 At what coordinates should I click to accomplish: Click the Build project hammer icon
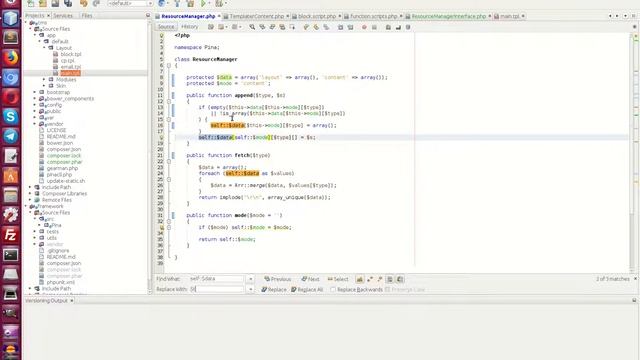point(177,3)
